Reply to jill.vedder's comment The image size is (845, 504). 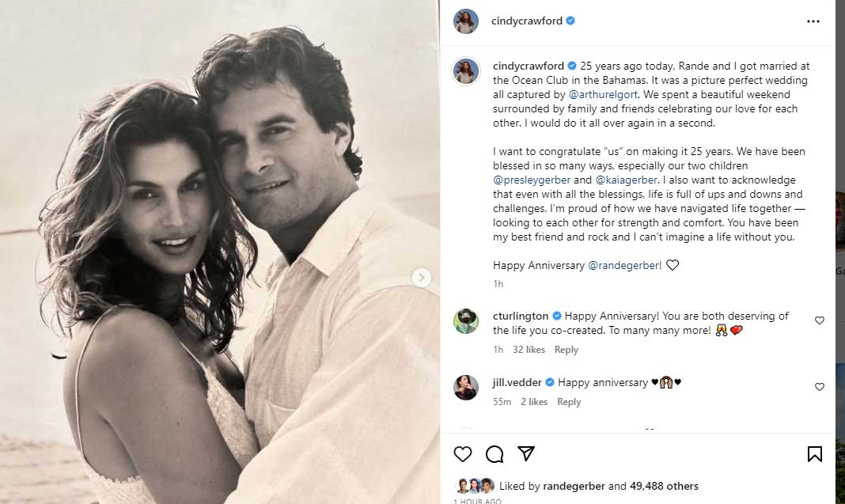(569, 402)
